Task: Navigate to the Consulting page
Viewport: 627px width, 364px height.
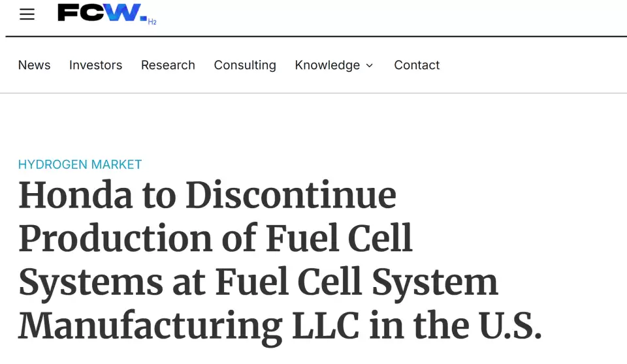Action: pos(245,65)
